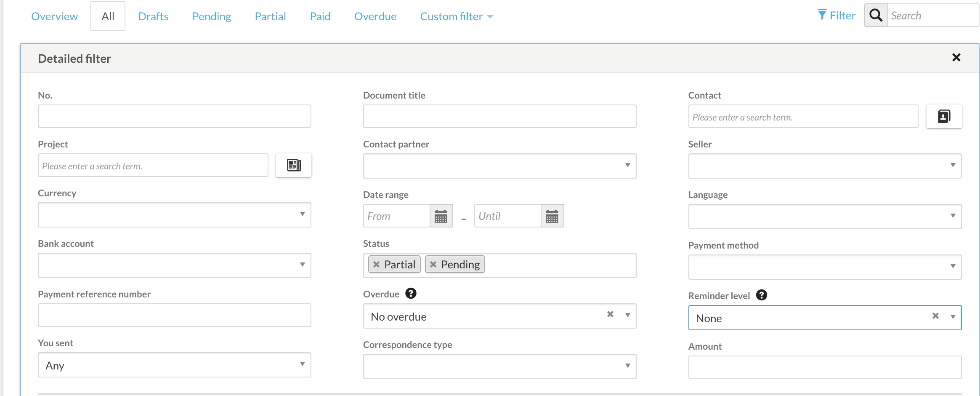Clear the No overdue selection
Viewport: 980px width, 396px height.
click(610, 314)
